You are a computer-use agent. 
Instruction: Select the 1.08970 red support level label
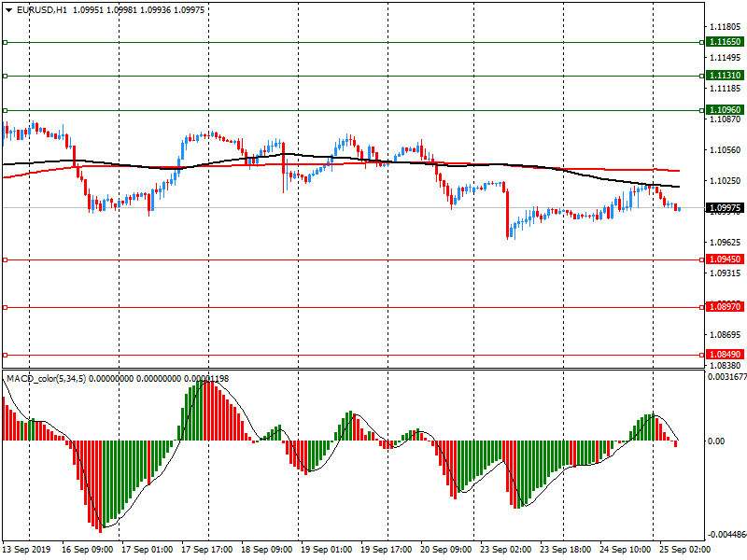[725, 307]
